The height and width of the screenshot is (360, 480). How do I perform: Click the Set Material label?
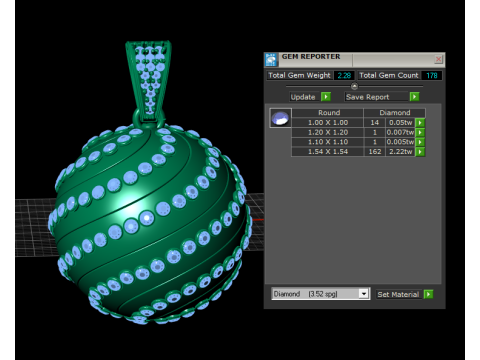click(398, 294)
